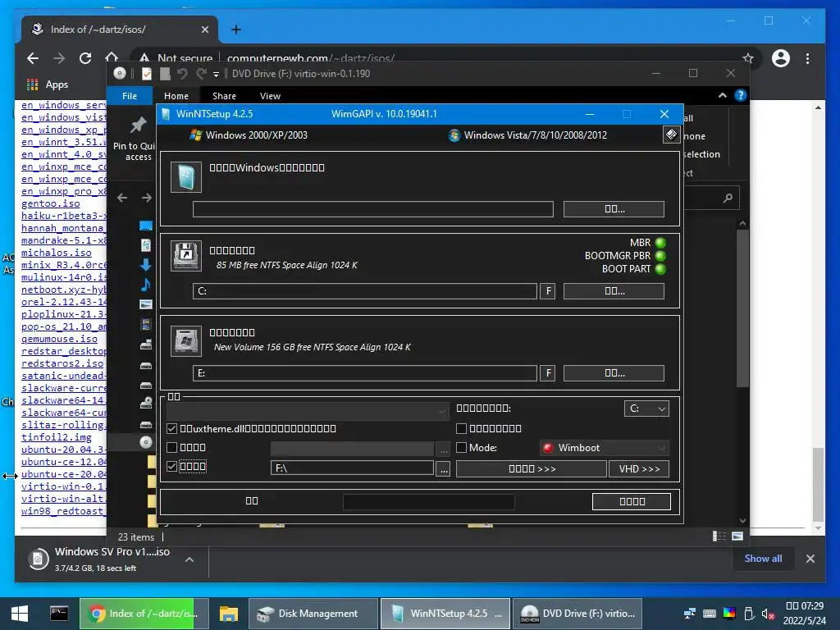Screen dimensions: 840x630
Task: Click the F button next to the E: field
Action: 547,373
